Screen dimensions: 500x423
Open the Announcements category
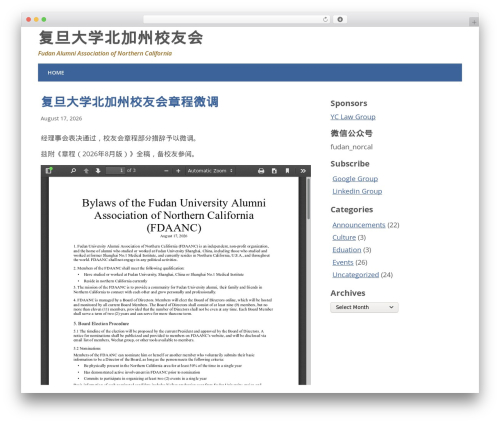point(359,225)
